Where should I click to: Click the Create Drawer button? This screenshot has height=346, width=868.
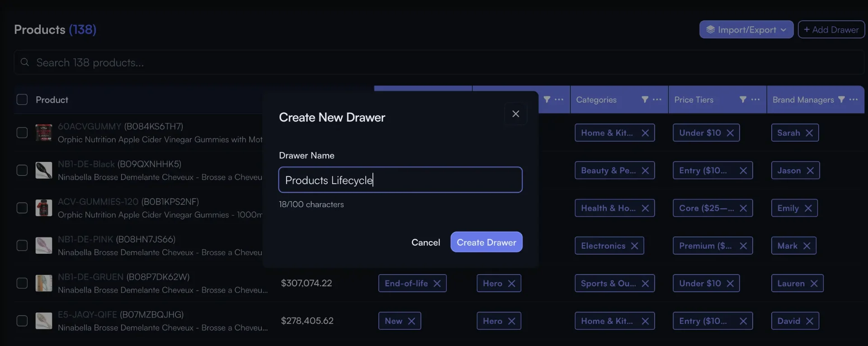(x=486, y=242)
